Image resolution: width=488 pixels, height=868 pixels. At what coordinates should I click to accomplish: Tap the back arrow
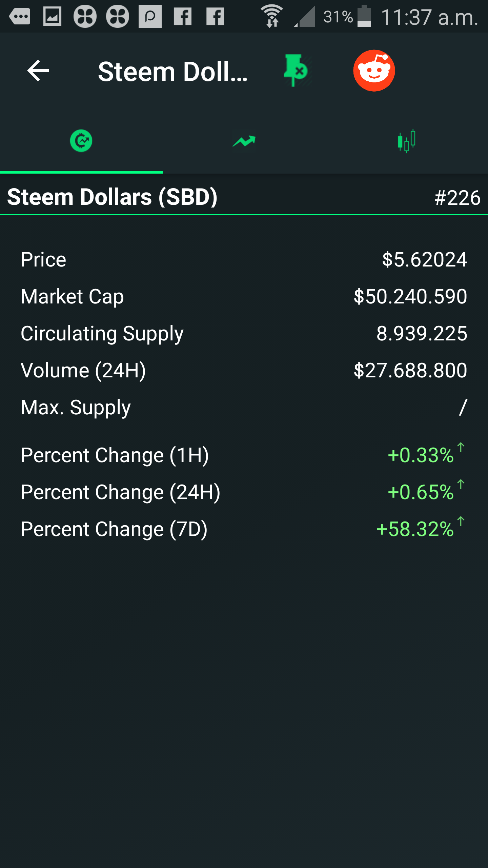click(x=38, y=71)
